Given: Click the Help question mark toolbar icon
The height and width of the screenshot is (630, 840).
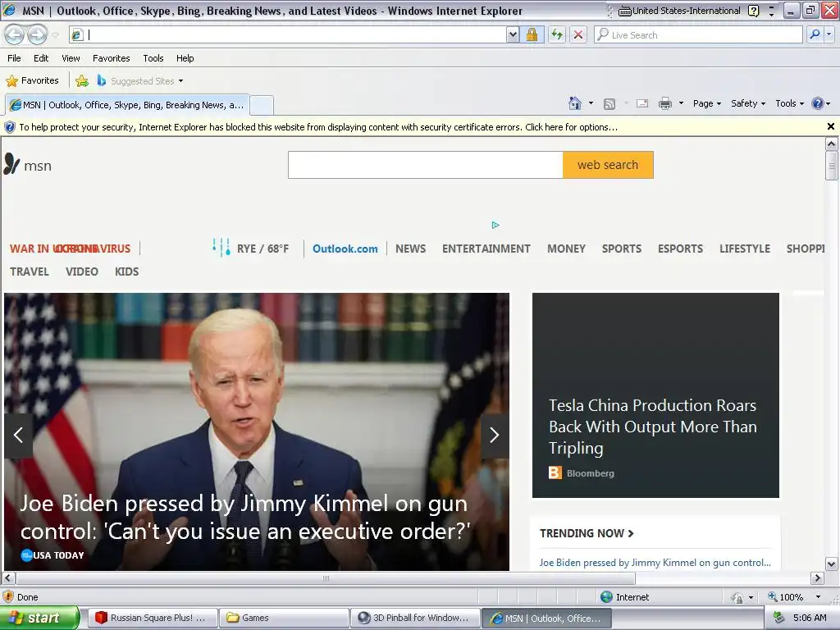Looking at the screenshot, I should (x=818, y=103).
